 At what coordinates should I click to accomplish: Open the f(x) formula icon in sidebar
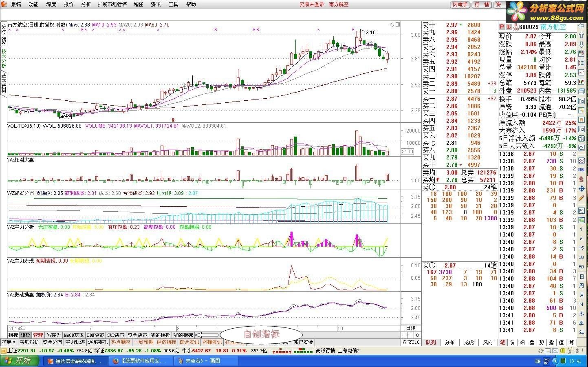point(581,138)
